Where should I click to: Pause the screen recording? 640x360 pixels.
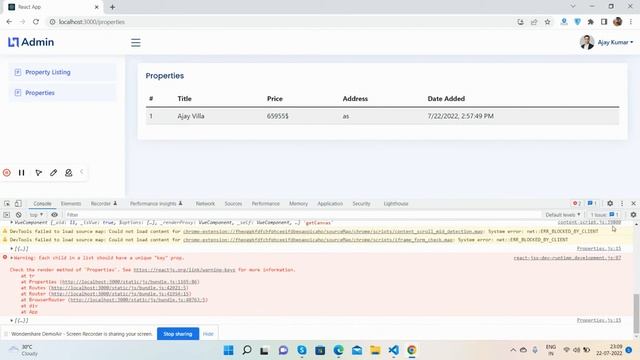pyautogui.click(x=22, y=173)
